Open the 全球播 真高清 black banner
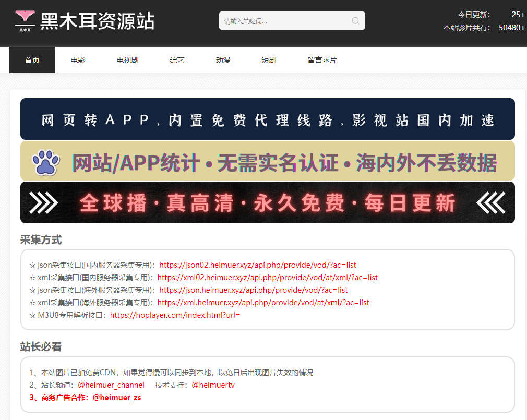The width and height of the screenshot is (527, 420). (268, 202)
